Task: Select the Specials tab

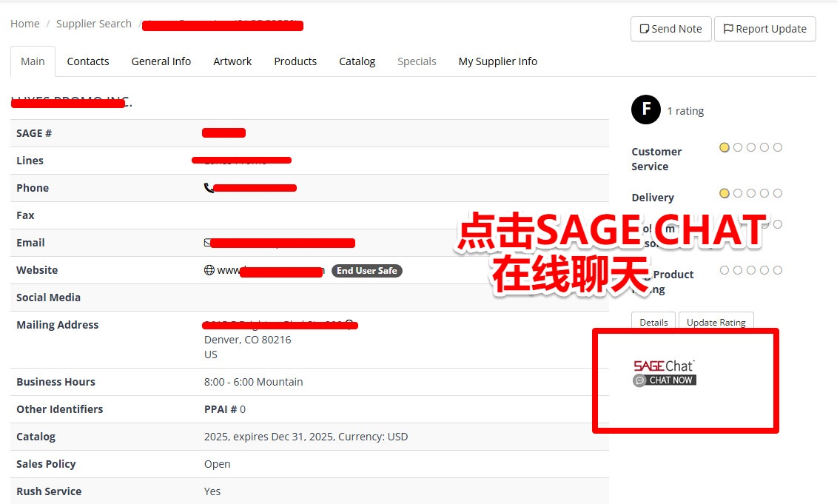Action: pyautogui.click(x=417, y=61)
